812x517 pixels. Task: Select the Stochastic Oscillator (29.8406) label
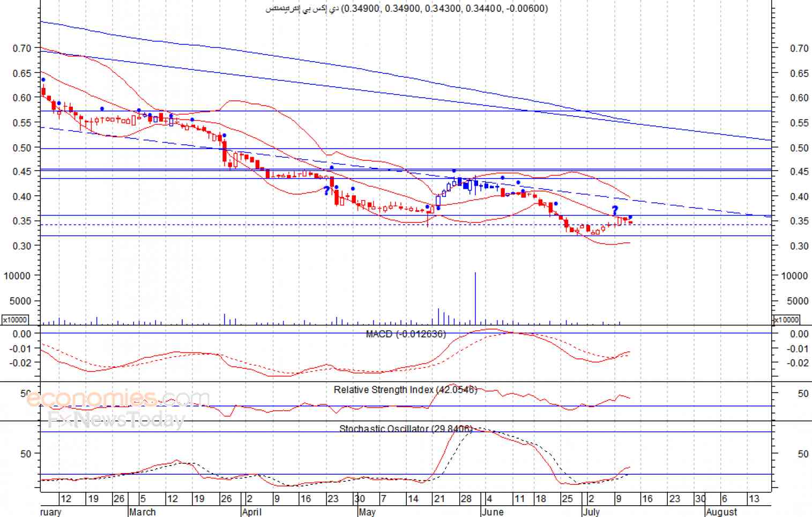point(406,429)
